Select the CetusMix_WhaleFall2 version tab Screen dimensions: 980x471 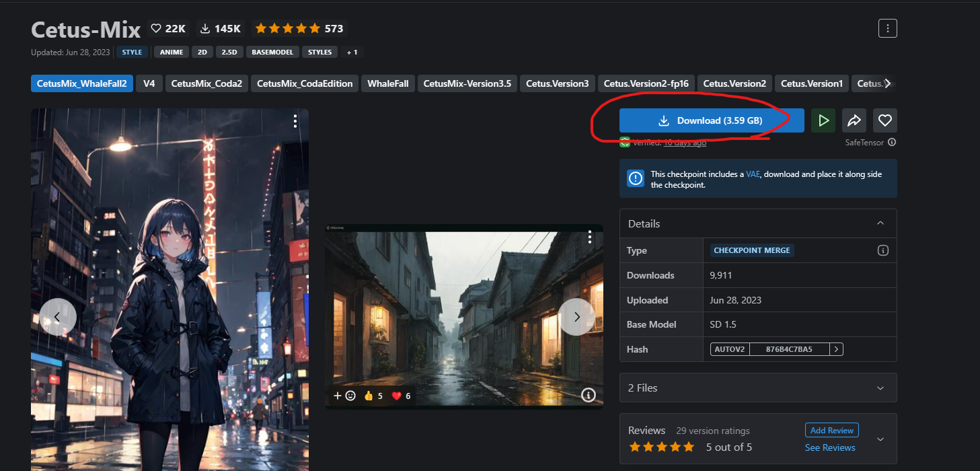click(x=82, y=83)
